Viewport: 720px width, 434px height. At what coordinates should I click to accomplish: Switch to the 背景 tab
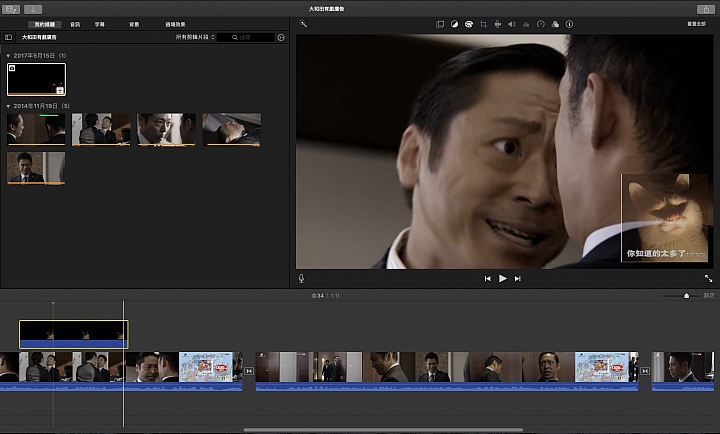(x=134, y=24)
